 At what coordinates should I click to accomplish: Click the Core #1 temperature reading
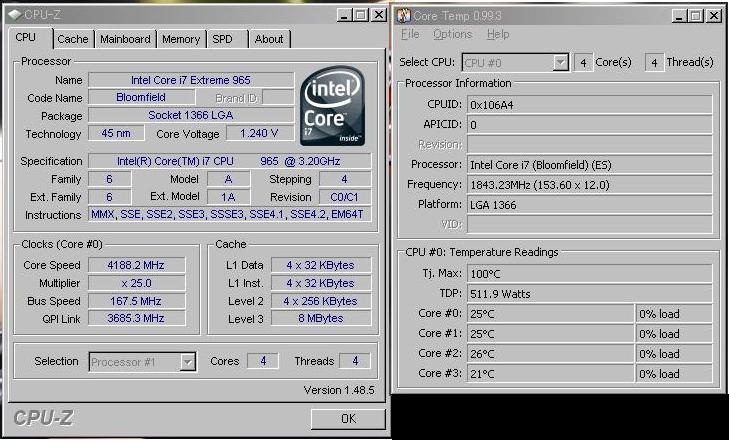550,333
